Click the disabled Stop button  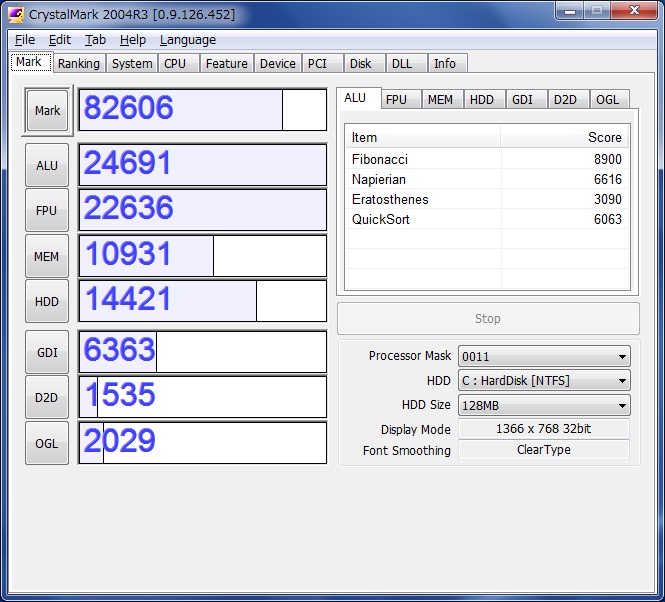click(x=488, y=318)
